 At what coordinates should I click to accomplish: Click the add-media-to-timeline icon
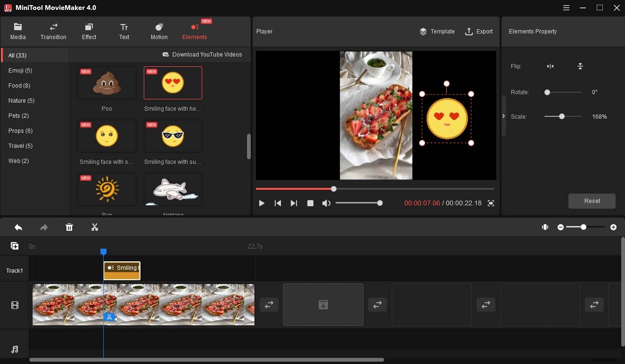point(15,245)
